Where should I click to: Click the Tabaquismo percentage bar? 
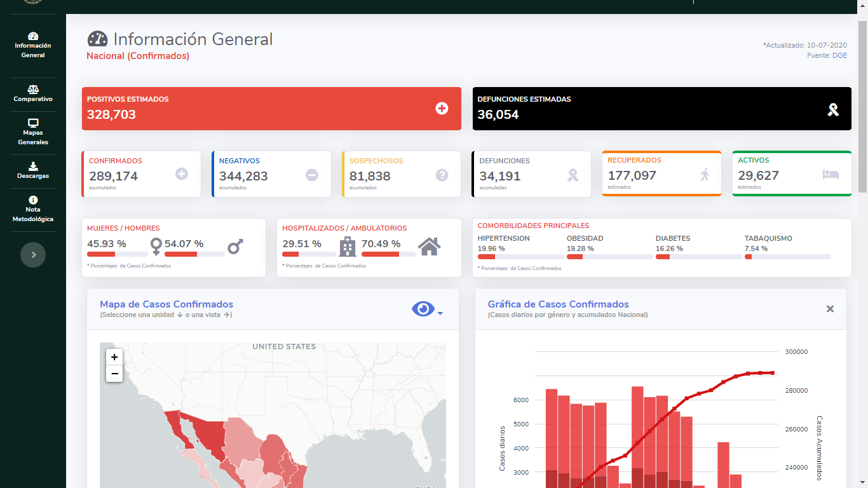[787, 257]
